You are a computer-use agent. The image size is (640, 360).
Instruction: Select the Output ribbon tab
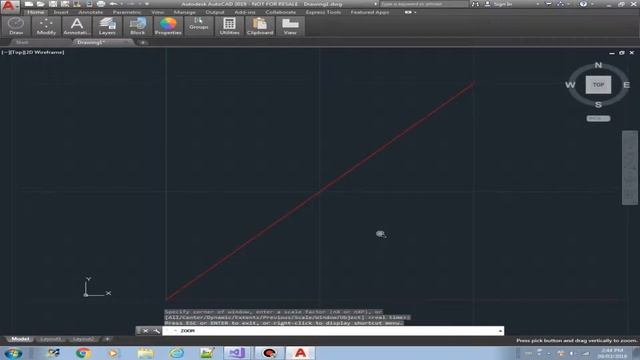(x=215, y=12)
